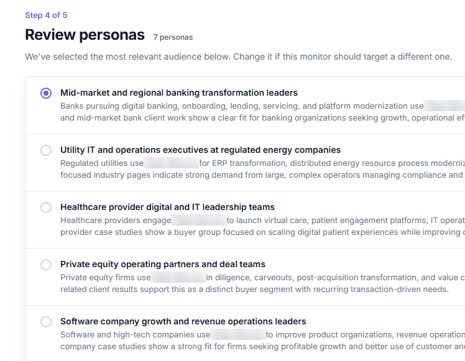Choose the Utility IT and operations executives radio
Screen dimensions: 465x361
(x=46, y=150)
